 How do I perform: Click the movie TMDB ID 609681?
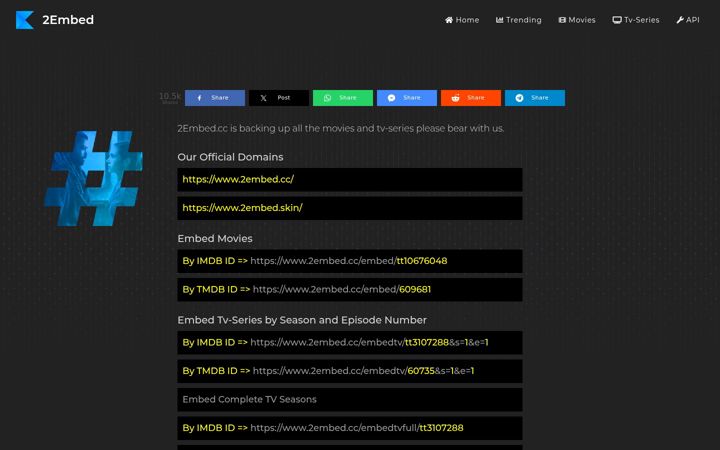(x=415, y=289)
